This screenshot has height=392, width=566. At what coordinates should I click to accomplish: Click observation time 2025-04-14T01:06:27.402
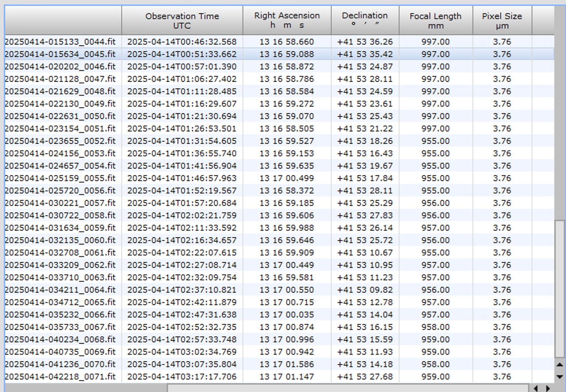click(x=182, y=79)
